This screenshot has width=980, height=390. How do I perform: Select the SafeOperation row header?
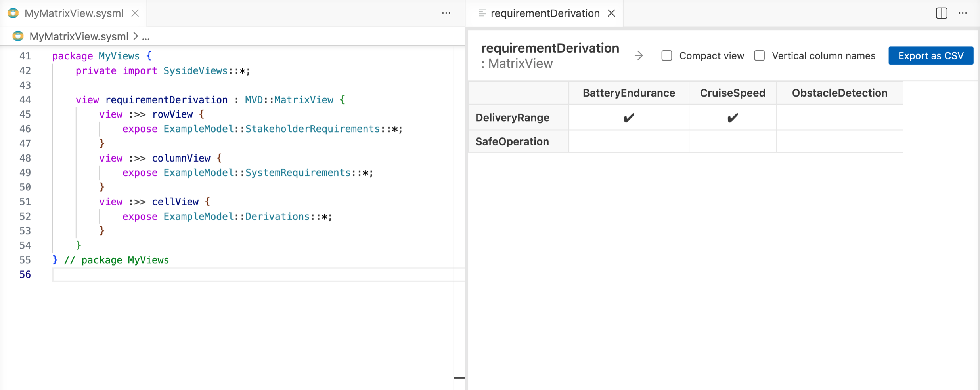(x=519, y=141)
